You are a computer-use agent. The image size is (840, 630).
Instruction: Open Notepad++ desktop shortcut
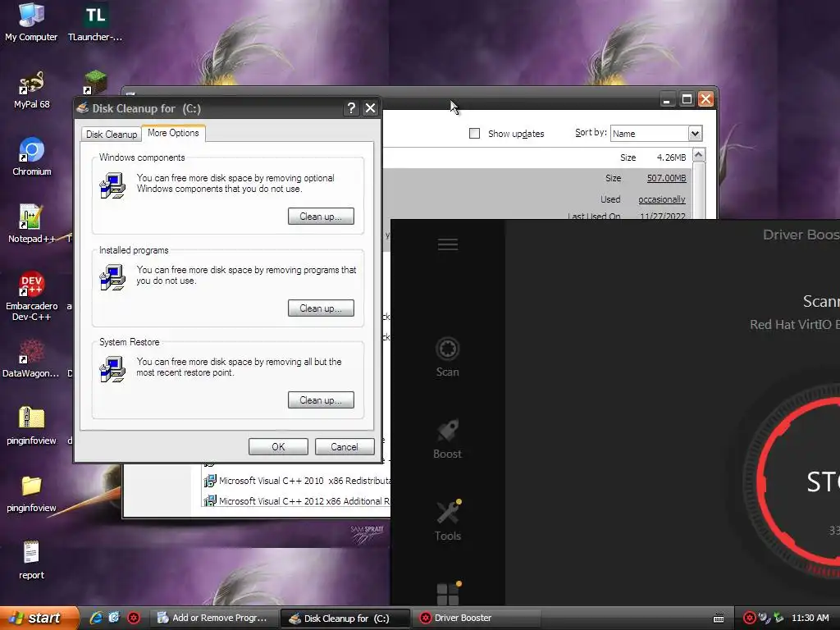pos(31,223)
